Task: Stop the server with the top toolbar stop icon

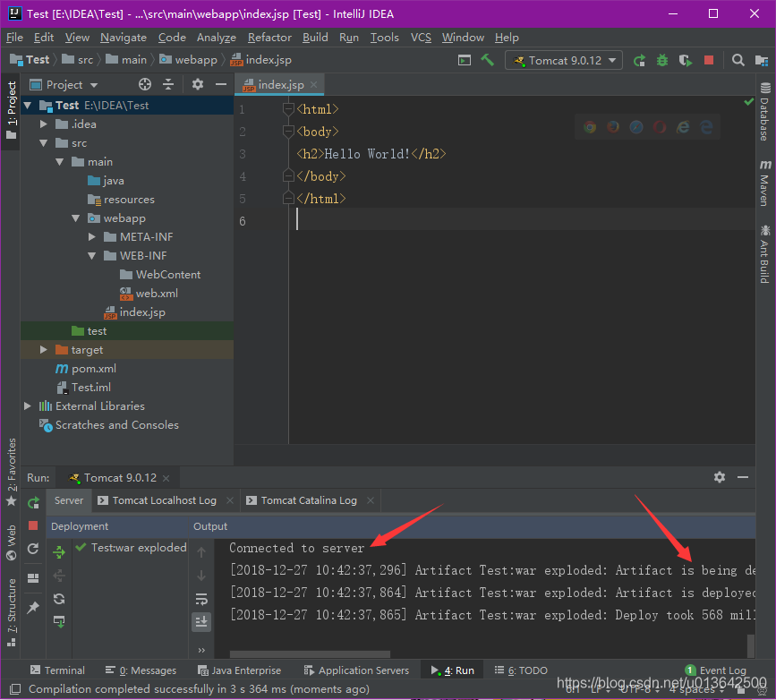Action: coord(709,60)
